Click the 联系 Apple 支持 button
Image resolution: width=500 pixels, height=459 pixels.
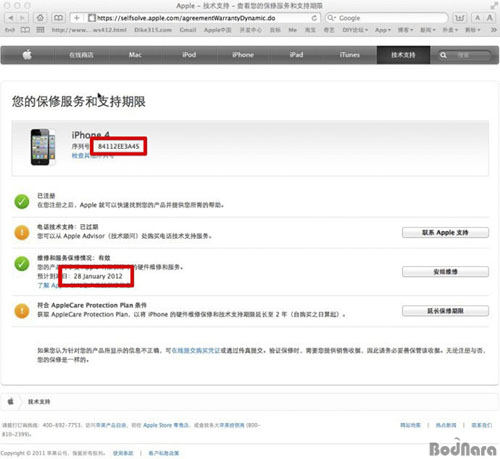[445, 233]
